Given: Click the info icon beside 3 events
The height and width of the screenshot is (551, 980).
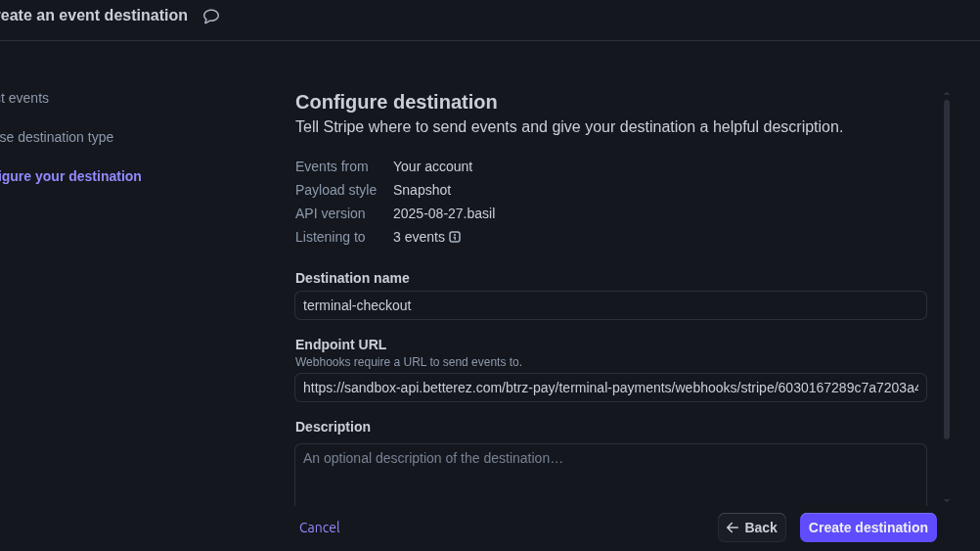Looking at the screenshot, I should pyautogui.click(x=455, y=237).
